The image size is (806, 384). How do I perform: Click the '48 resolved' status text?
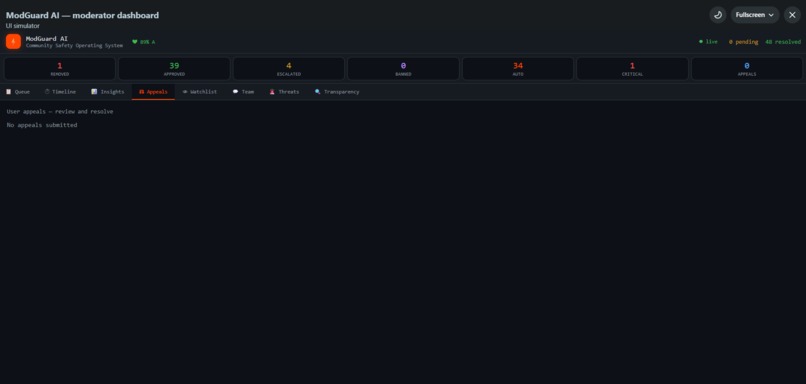[x=783, y=42]
